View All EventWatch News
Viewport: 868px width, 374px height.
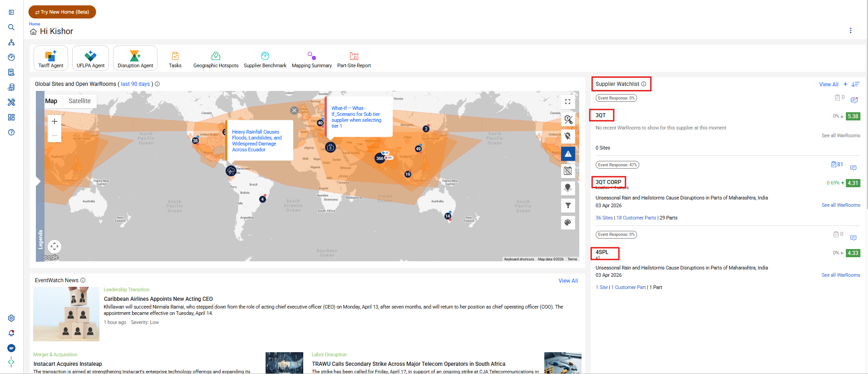[568, 281]
